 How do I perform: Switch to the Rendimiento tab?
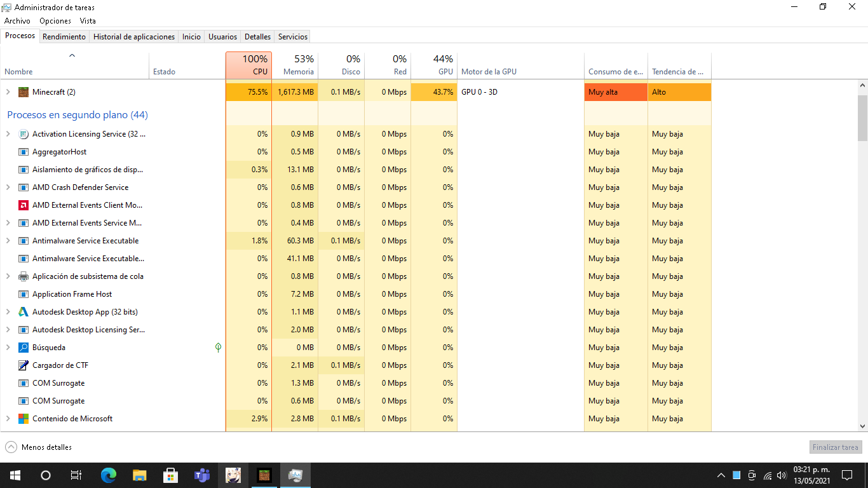click(x=64, y=37)
